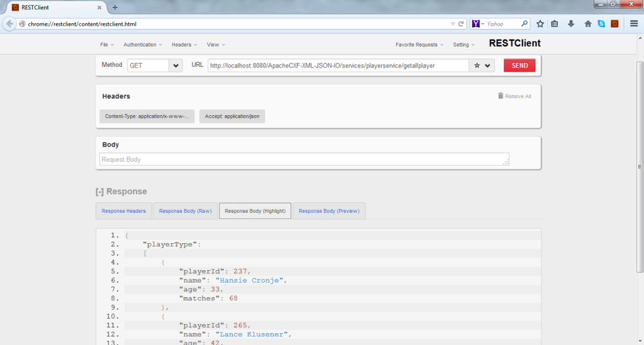Open the Authentication menu
The height and width of the screenshot is (345, 644).
pos(143,45)
